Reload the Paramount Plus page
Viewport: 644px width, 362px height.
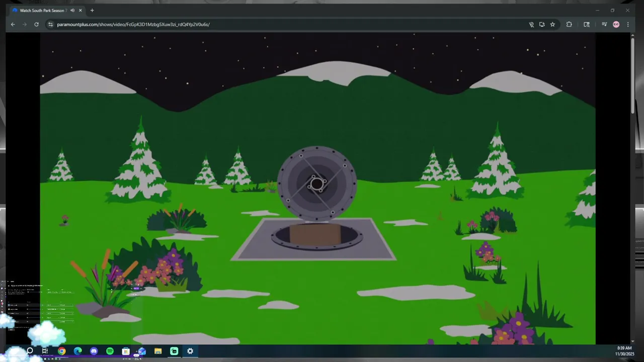coord(36,24)
